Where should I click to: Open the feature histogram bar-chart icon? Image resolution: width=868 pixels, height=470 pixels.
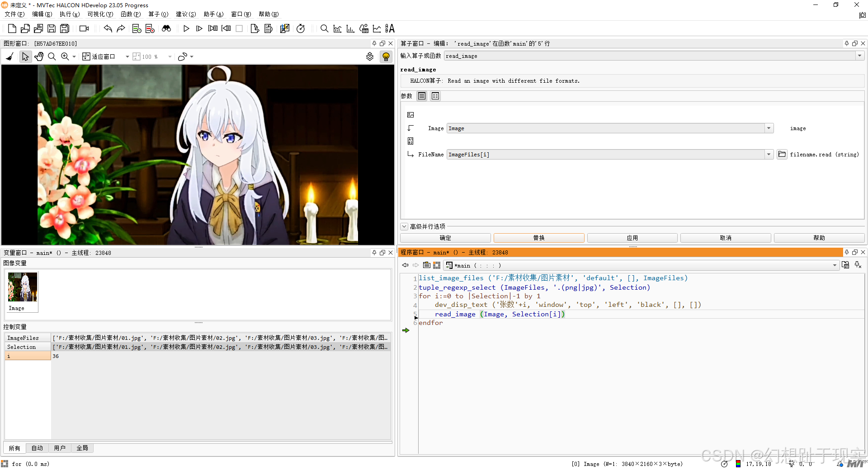point(350,28)
